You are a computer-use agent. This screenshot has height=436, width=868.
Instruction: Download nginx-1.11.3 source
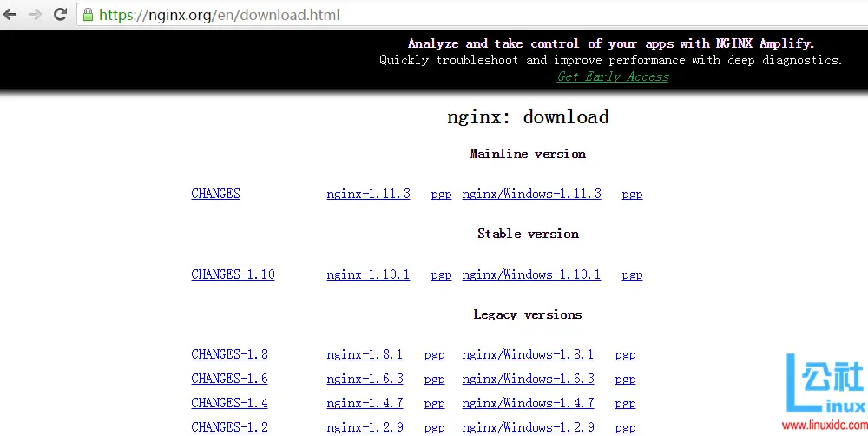pos(368,194)
